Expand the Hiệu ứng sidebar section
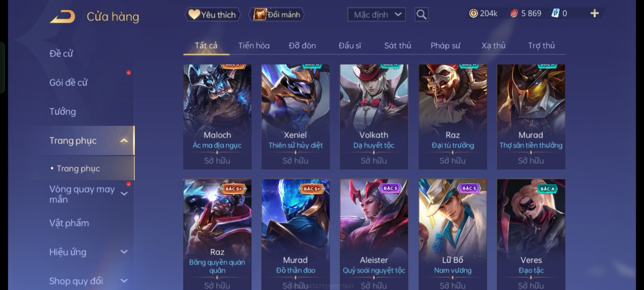 [x=124, y=252]
